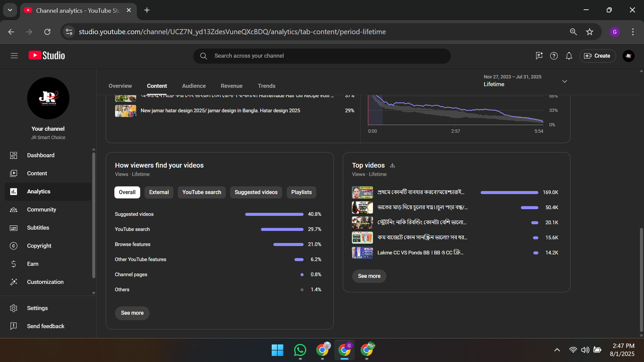Open WhatsApp from the taskbar

coord(300,350)
